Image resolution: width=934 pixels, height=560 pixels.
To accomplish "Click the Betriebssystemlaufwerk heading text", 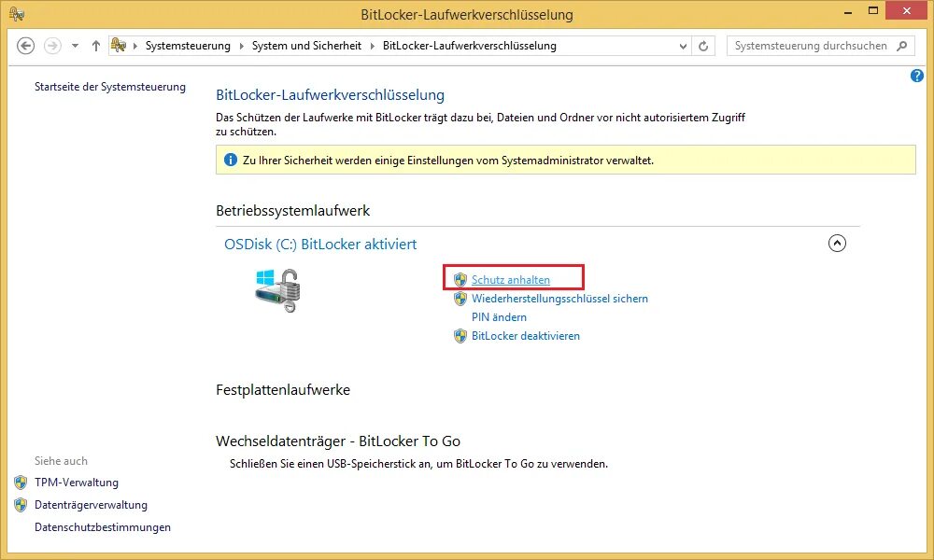I will tap(292, 211).
